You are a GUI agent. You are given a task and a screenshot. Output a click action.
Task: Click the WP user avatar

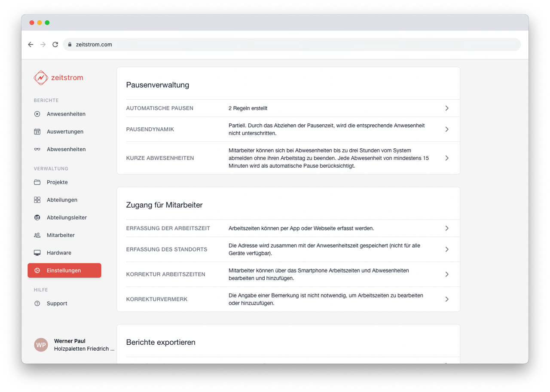point(41,345)
